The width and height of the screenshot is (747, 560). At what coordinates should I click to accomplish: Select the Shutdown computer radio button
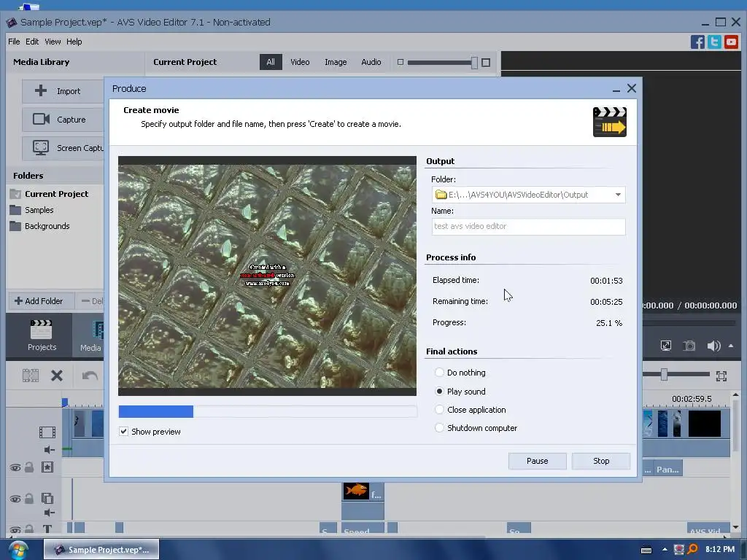[439, 427]
